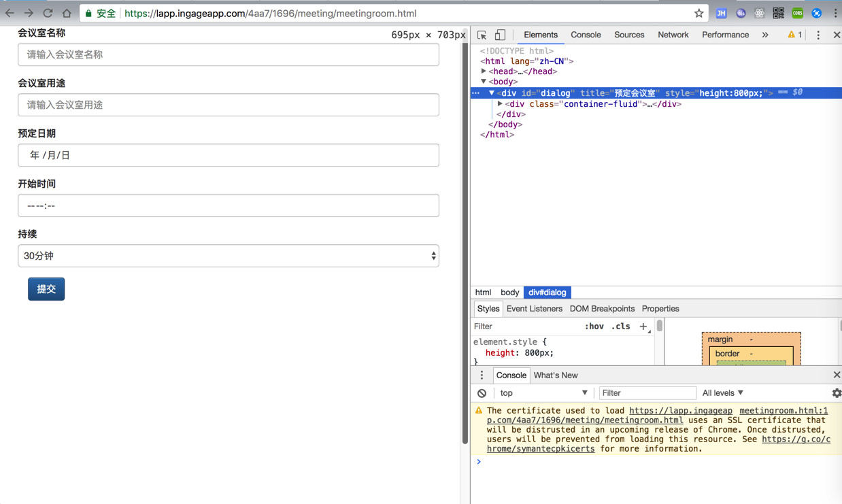The width and height of the screenshot is (842, 504).
Task: Open the top context dropdown
Action: click(x=543, y=393)
